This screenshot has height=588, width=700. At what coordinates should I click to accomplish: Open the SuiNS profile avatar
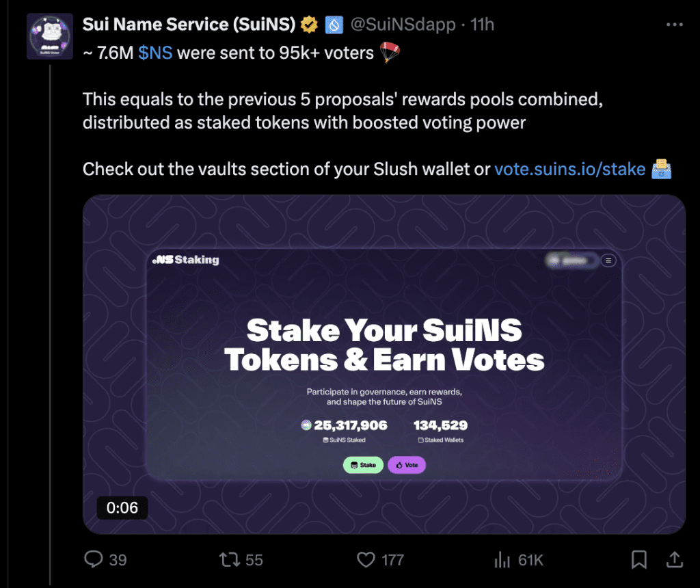[x=49, y=36]
